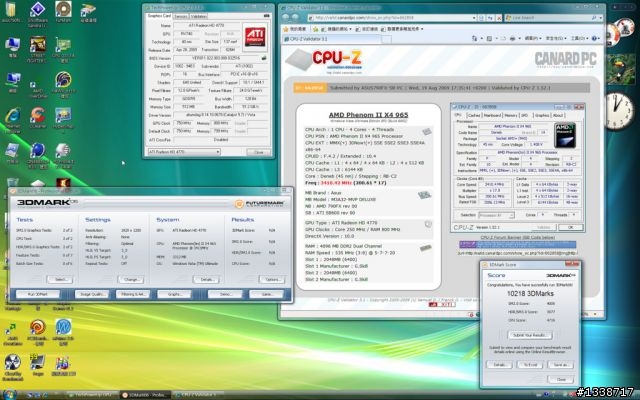Switch to the Sensors tab in GPU-Z

point(180,16)
